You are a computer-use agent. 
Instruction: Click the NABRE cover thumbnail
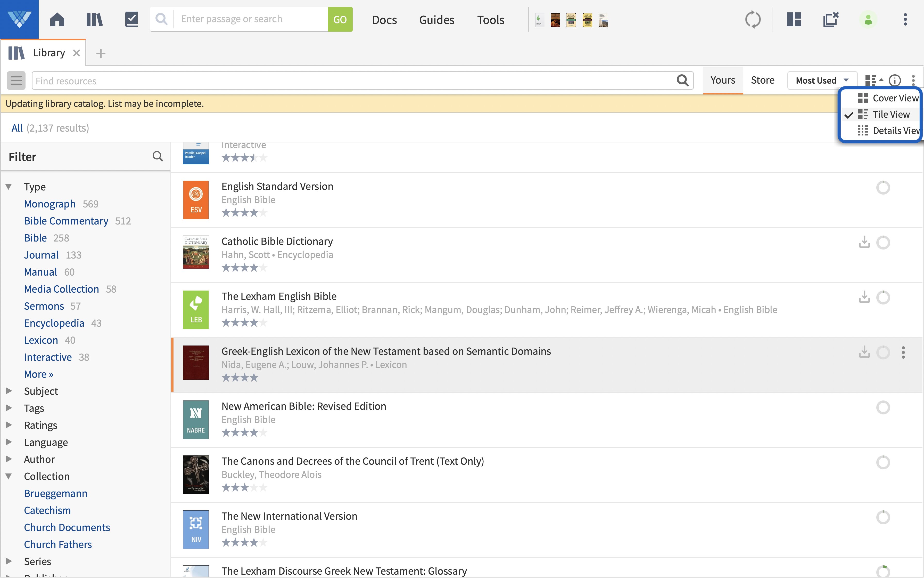(196, 420)
